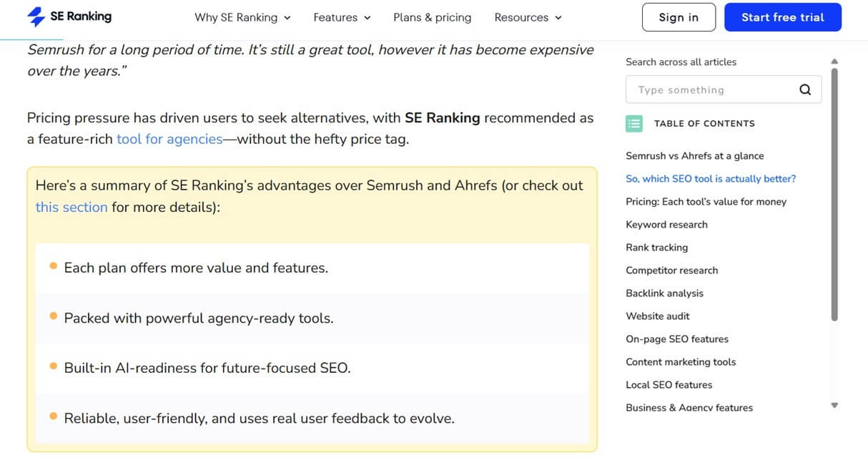Click the search magnifier icon
This screenshot has width=868, height=458.
coord(805,89)
